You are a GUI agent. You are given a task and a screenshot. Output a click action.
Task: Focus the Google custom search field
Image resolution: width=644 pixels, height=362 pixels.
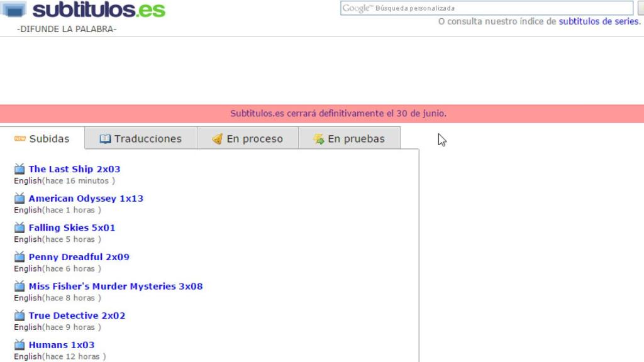(486, 8)
